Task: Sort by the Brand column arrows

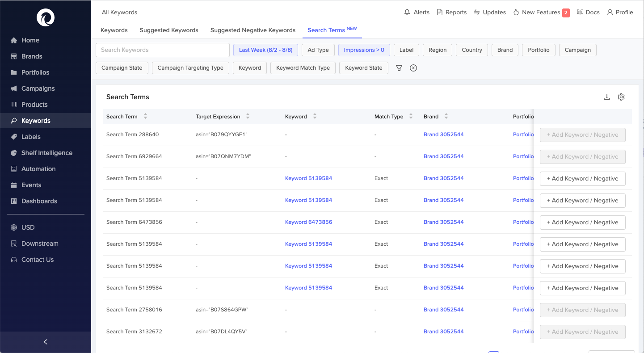Action: [446, 116]
